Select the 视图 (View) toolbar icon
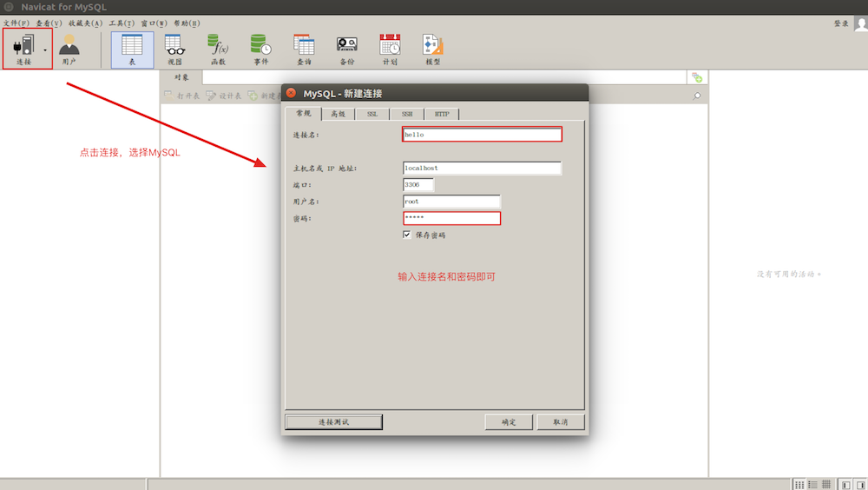The width and height of the screenshot is (868, 490). tap(174, 48)
